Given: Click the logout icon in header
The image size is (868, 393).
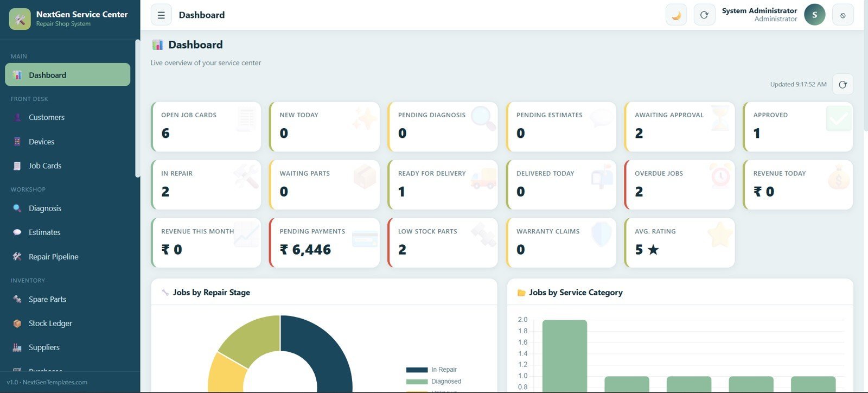Looking at the screenshot, I should click(843, 15).
